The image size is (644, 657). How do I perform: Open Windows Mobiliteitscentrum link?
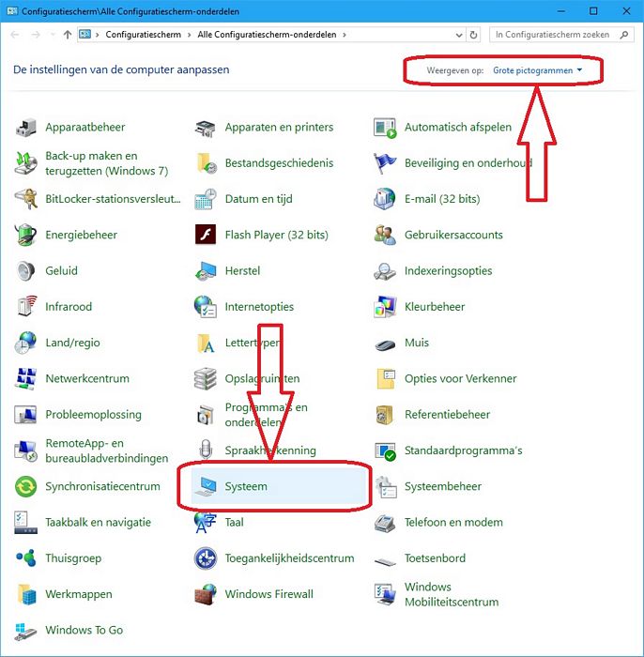(x=452, y=594)
